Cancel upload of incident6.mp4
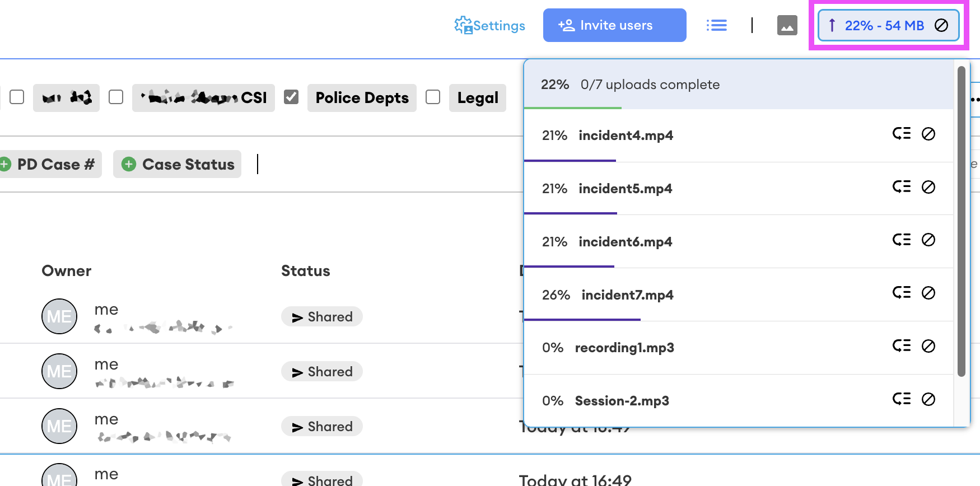Image resolution: width=980 pixels, height=486 pixels. pyautogui.click(x=928, y=240)
